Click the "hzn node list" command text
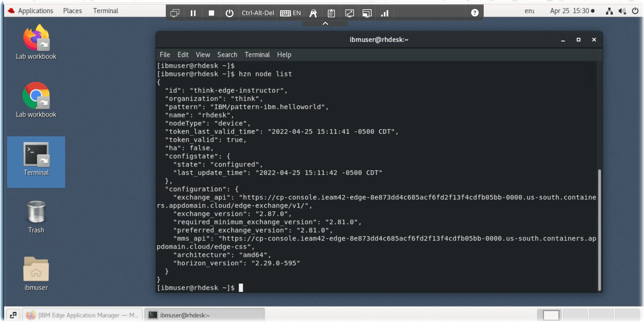 coord(265,74)
